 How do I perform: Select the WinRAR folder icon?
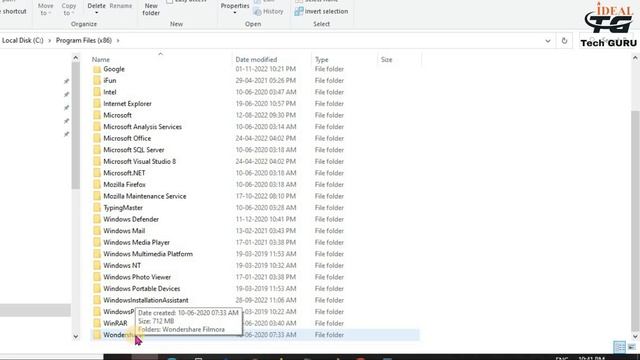(97, 323)
